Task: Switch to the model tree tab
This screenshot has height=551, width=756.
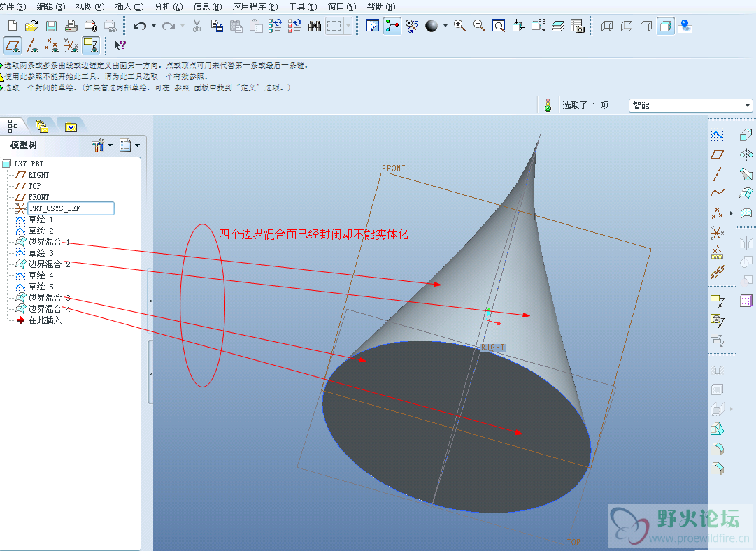Action: click(13, 127)
